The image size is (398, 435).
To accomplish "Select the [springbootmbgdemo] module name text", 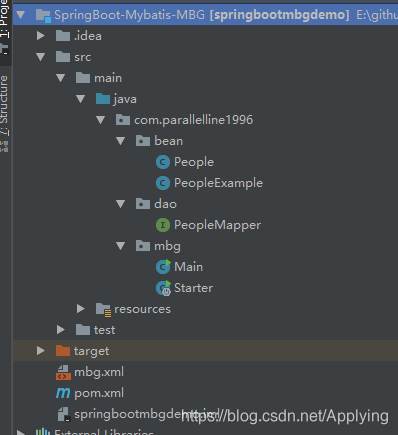I will (x=280, y=15).
